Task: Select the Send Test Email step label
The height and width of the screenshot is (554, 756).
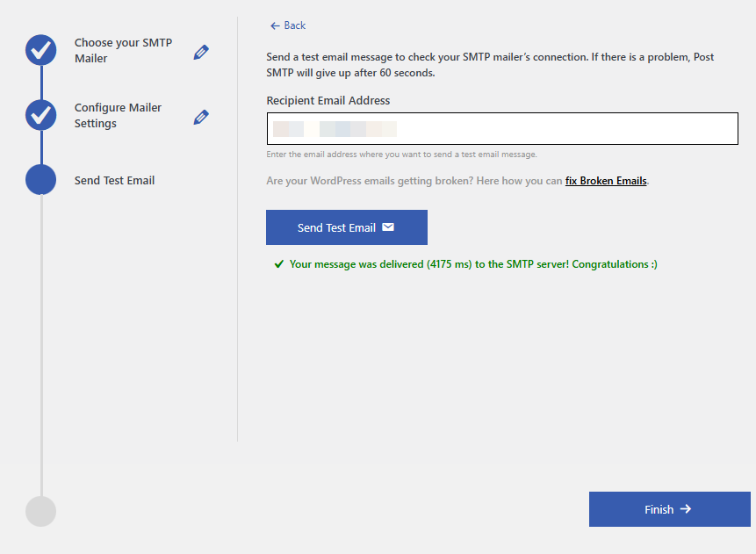Action: 114,181
